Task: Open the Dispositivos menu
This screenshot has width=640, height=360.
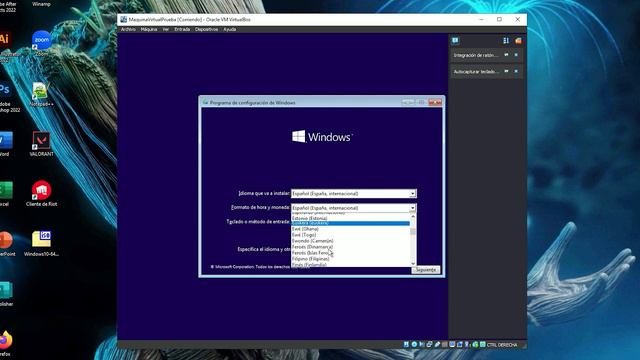Action: coord(207,29)
